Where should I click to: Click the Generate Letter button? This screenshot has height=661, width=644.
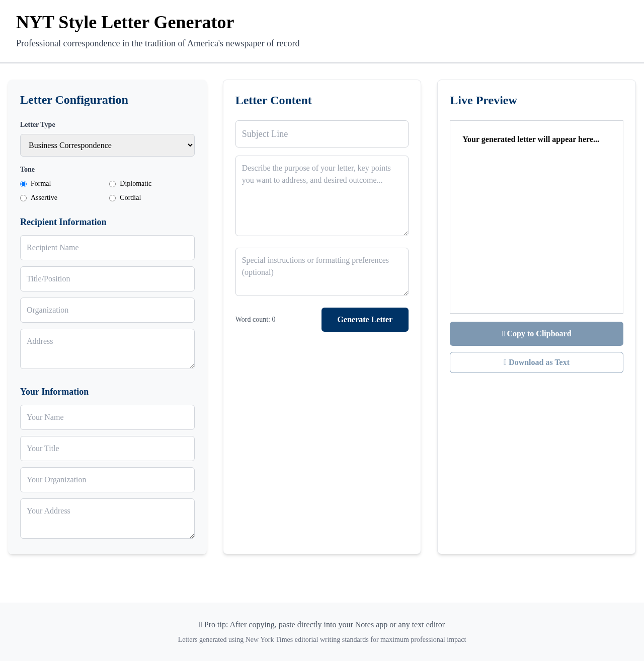[365, 319]
